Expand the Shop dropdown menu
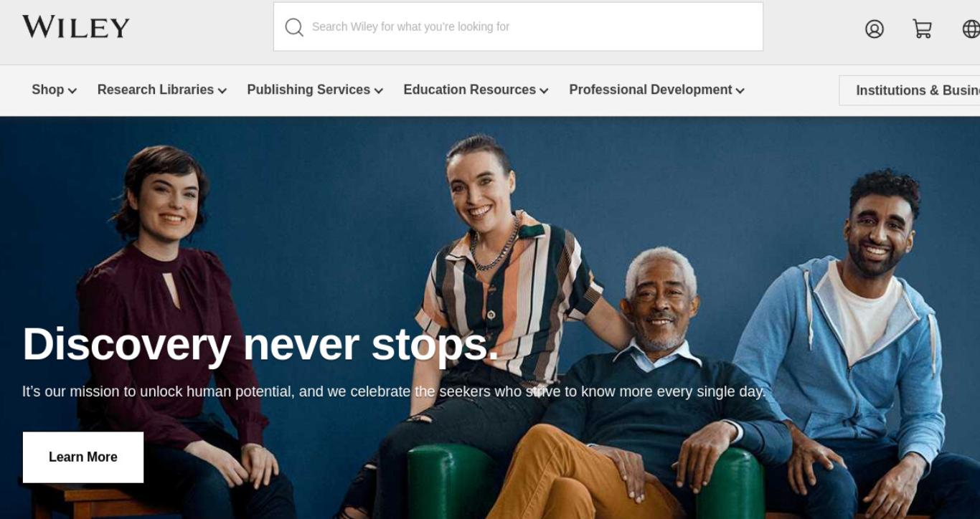Image resolution: width=980 pixels, height=519 pixels. tap(55, 90)
